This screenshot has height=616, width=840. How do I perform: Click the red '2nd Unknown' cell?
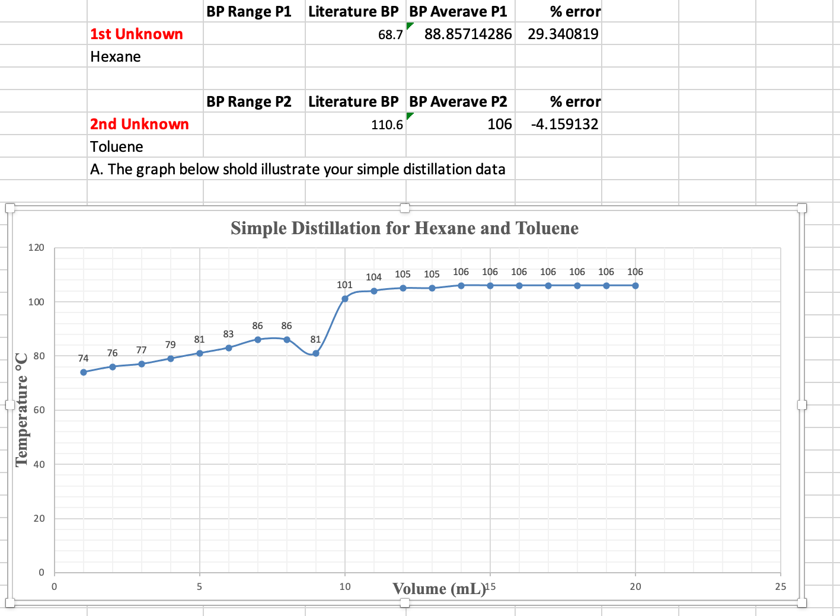tap(140, 124)
